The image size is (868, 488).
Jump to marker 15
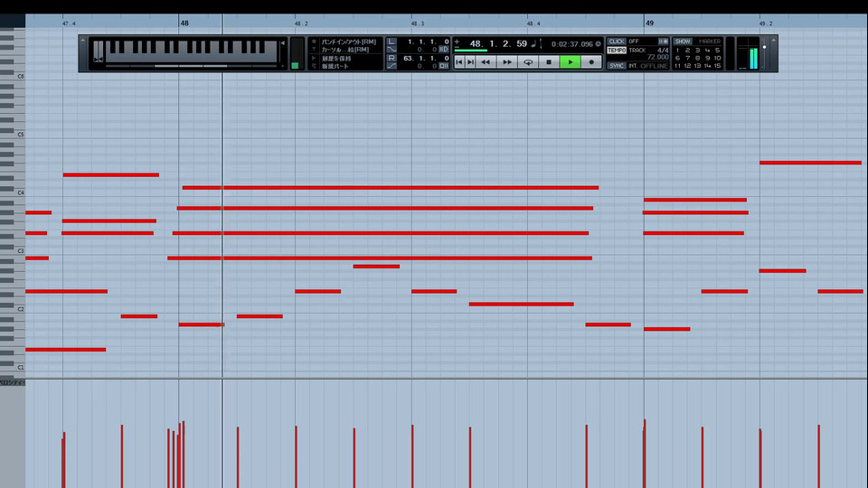point(717,66)
